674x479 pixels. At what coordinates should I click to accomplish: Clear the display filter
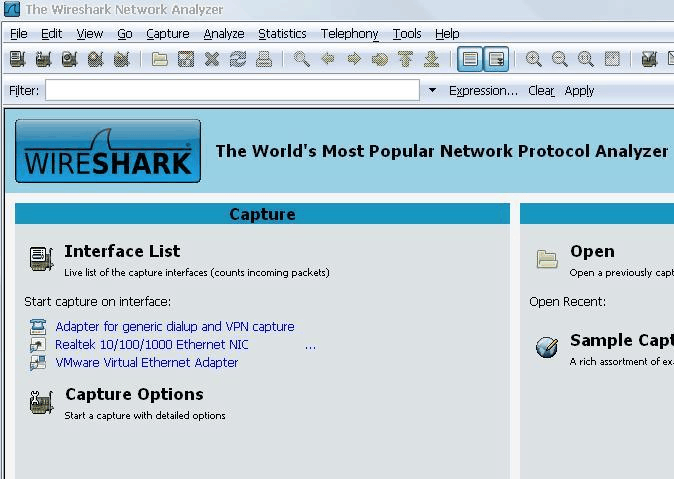tap(541, 91)
